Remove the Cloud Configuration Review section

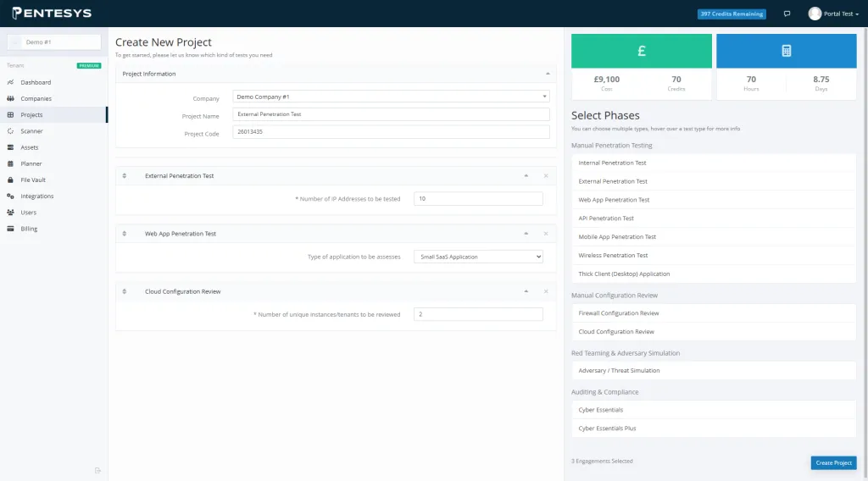545,291
